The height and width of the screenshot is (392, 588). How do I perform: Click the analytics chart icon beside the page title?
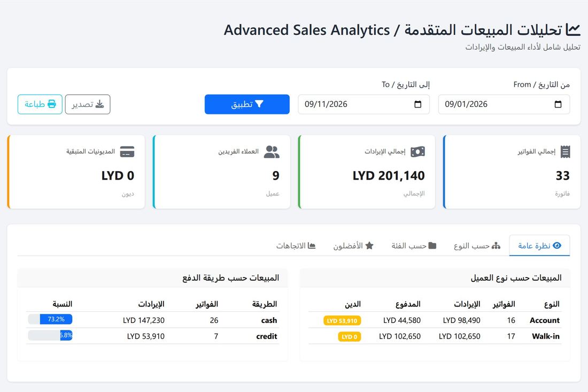click(572, 29)
